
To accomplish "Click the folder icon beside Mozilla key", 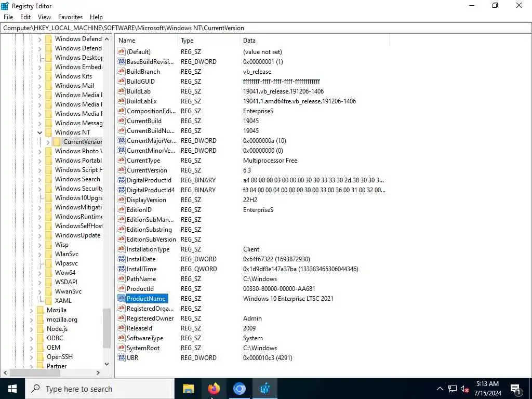I will [41, 310].
